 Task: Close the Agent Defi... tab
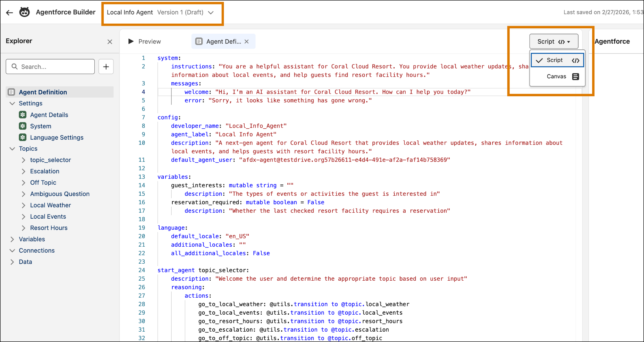(x=247, y=42)
